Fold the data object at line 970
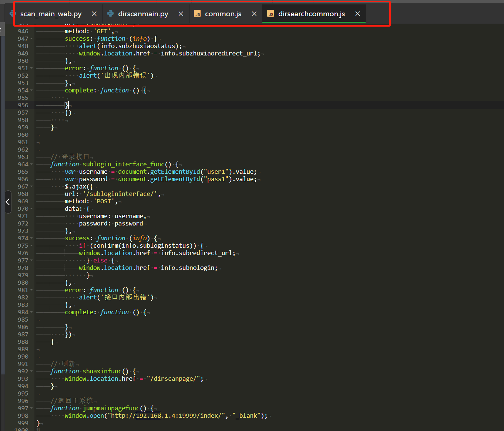Viewport: 504px width, 431px height. pyautogui.click(x=31, y=208)
